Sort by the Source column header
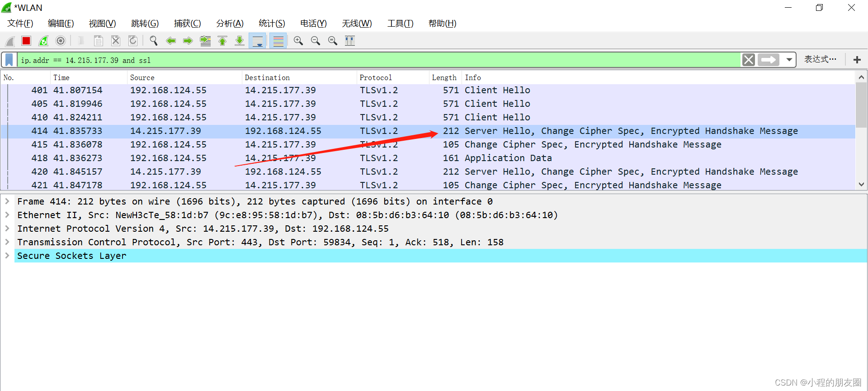Screen dimensions: 868x391 (184, 78)
